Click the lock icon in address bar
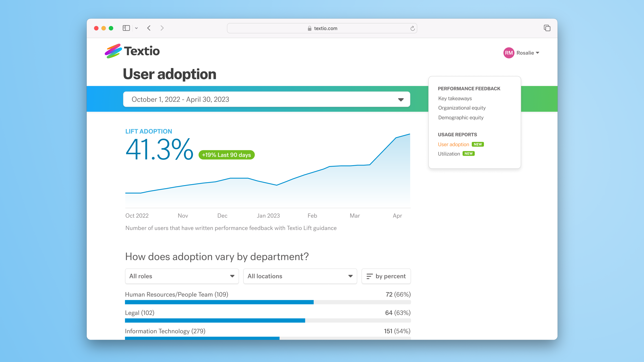The width and height of the screenshot is (644, 362). pos(309,28)
